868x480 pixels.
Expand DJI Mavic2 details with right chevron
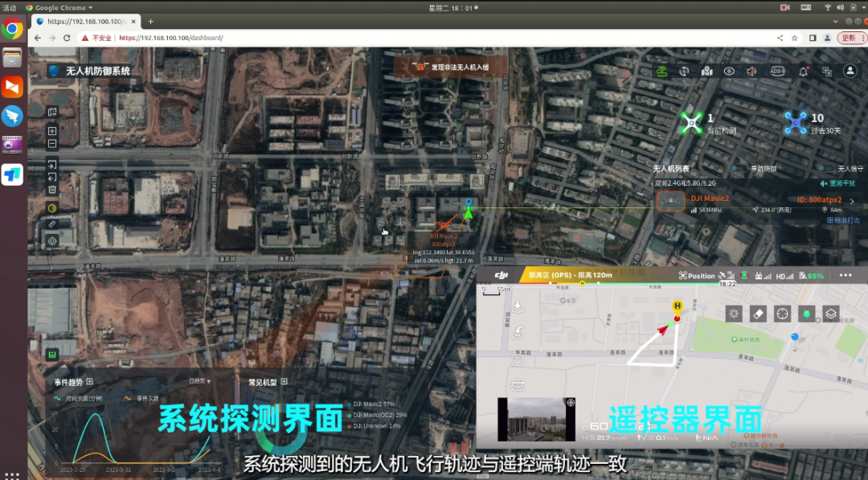tap(852, 202)
